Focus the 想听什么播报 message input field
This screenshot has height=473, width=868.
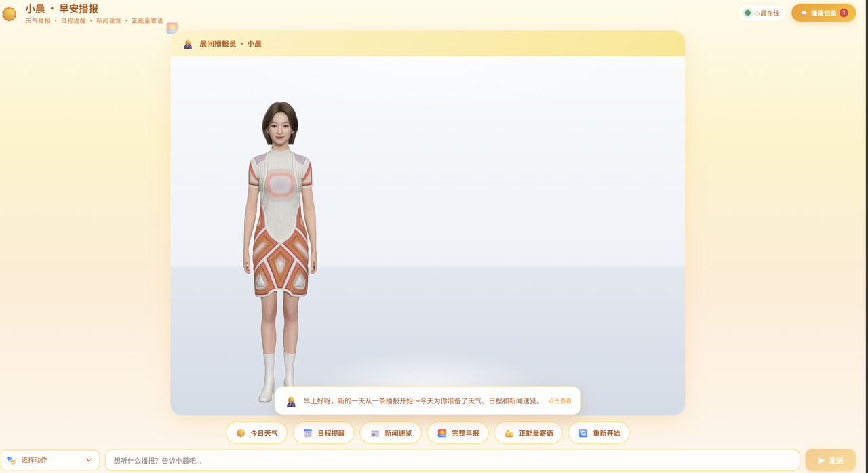pos(452,460)
